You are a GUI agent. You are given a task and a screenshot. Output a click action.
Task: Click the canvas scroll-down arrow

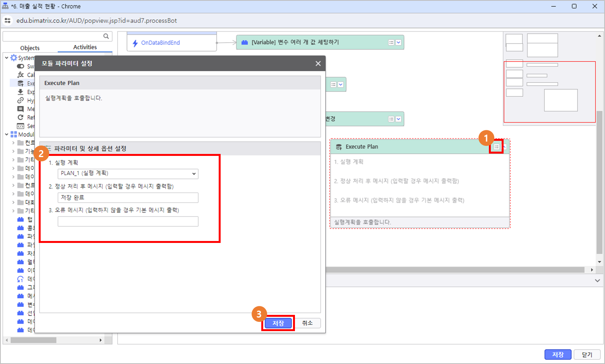click(599, 262)
